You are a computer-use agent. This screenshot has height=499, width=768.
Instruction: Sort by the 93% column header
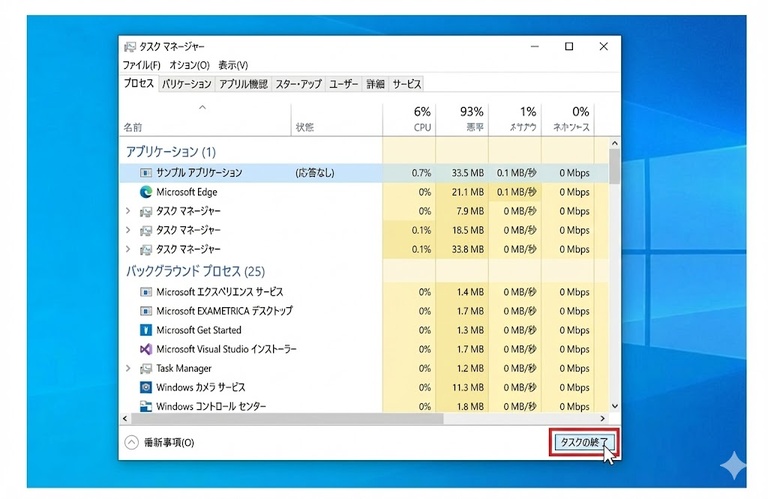462,119
